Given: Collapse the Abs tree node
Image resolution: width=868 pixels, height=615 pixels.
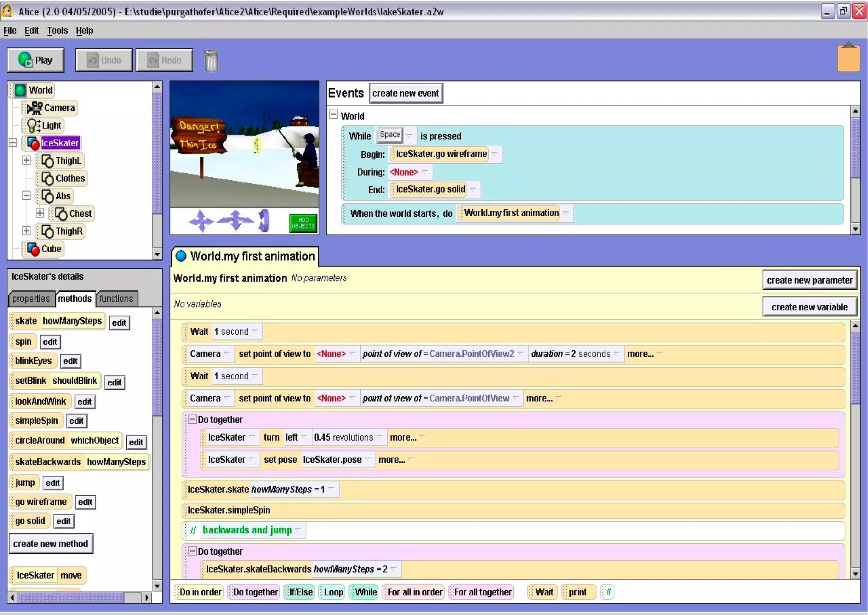Looking at the screenshot, I should [x=26, y=196].
